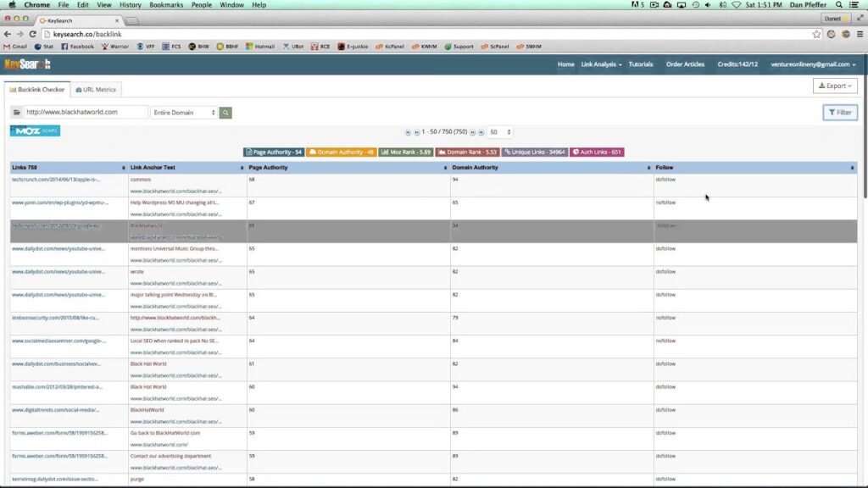The height and width of the screenshot is (488, 868).
Task: Reload the page in Chrome
Action: click(x=33, y=34)
